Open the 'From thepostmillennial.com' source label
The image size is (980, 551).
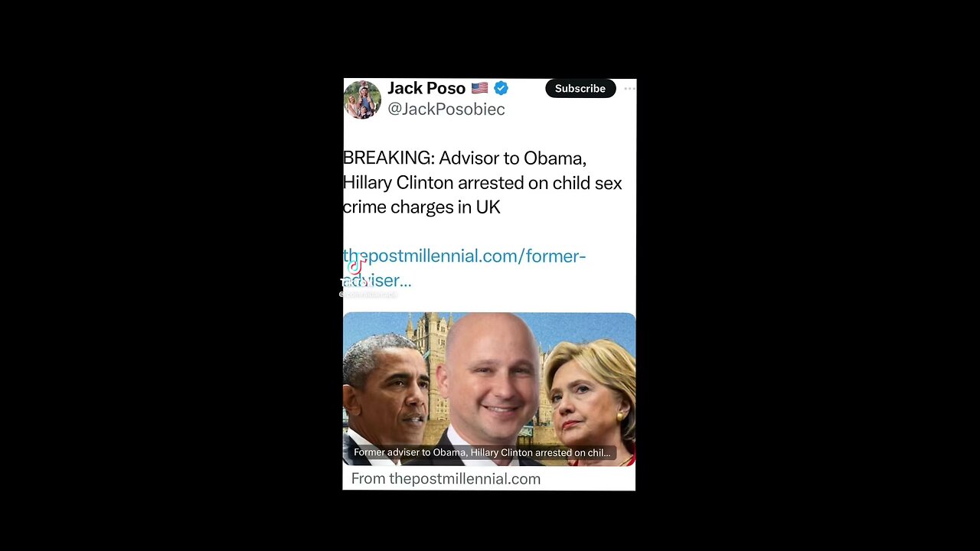click(x=446, y=479)
